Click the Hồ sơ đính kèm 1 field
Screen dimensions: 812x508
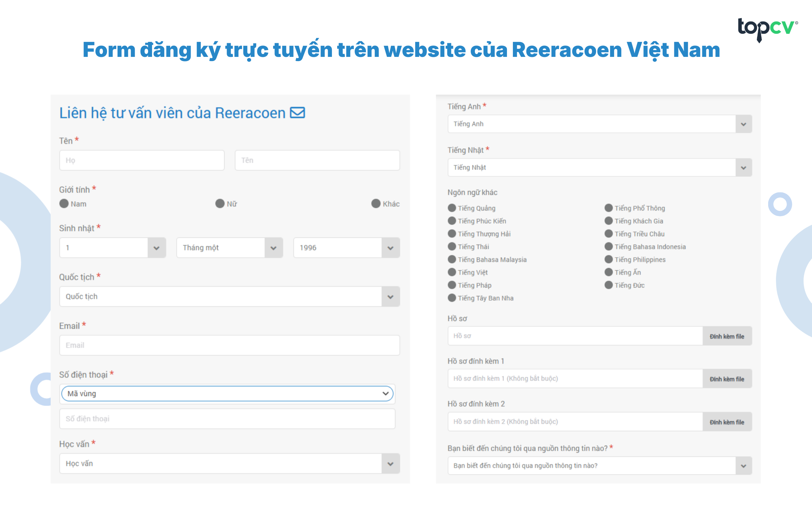[x=575, y=379]
